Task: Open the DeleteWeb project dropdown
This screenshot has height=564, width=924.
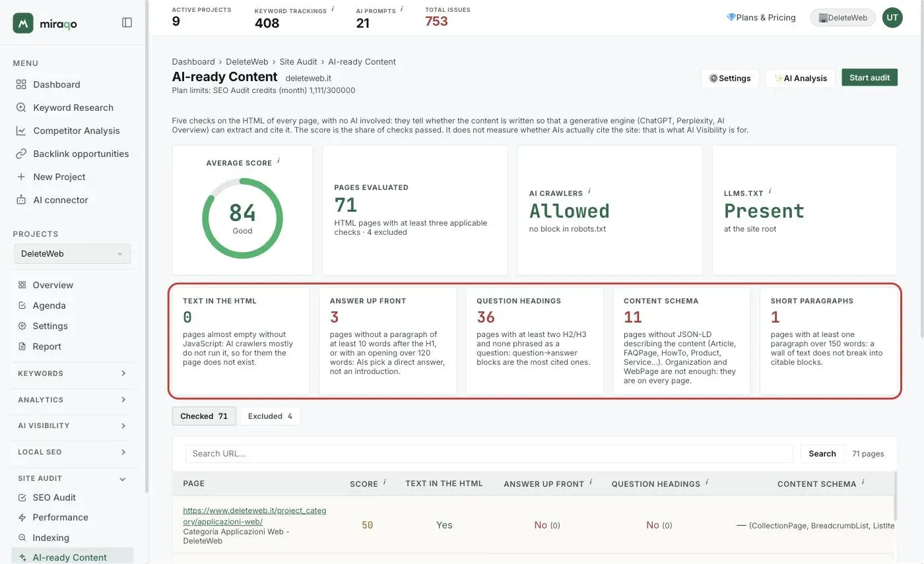Action: click(x=73, y=253)
